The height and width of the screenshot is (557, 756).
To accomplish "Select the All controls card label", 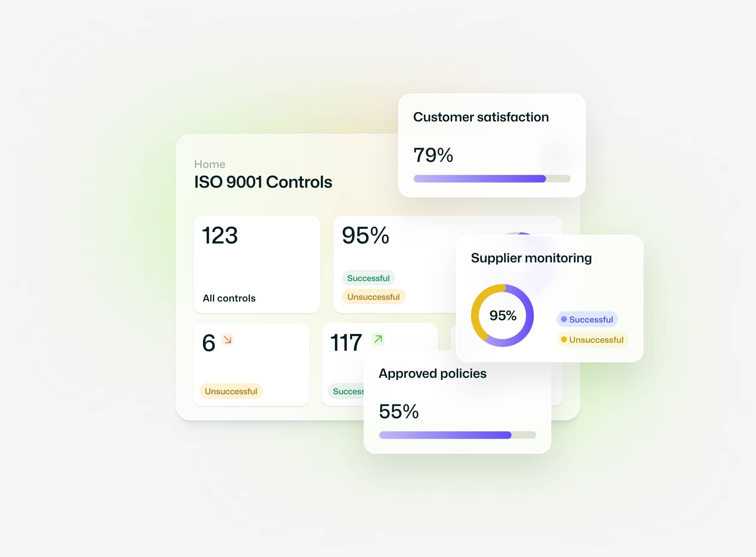I will [229, 298].
